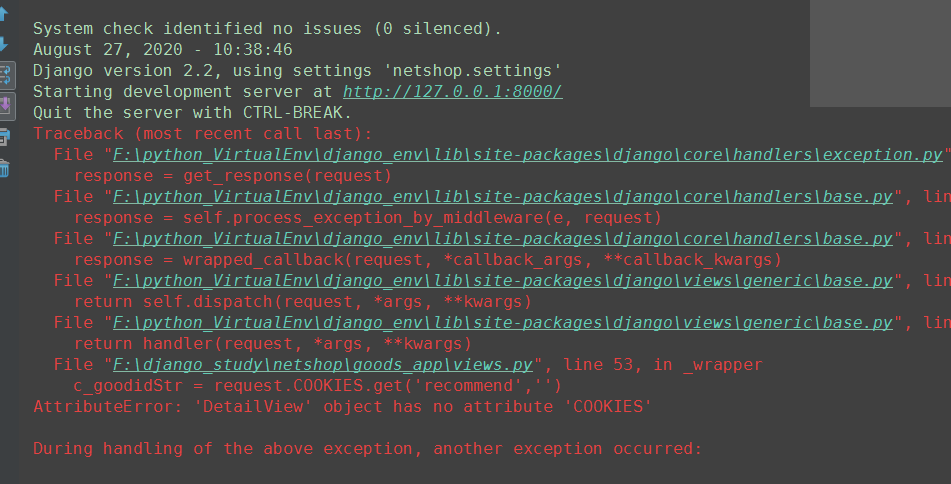Clear all console output with trash icon
951x484 pixels.
pos(4,168)
